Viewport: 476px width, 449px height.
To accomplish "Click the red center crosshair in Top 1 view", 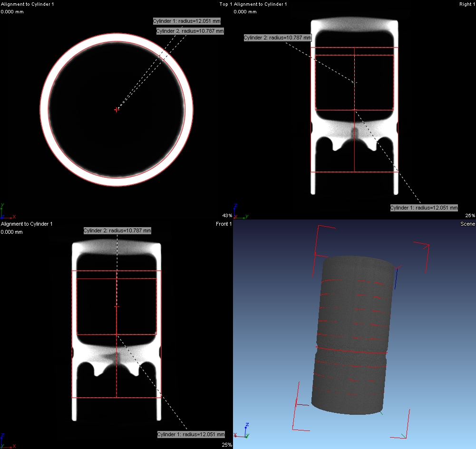I will click(x=117, y=110).
